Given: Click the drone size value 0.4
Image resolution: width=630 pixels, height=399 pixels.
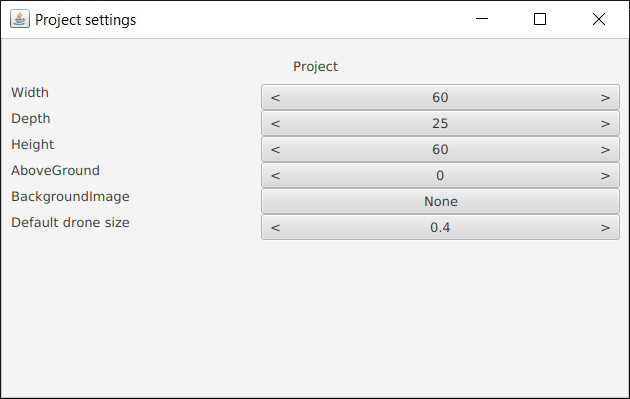Looking at the screenshot, I should [x=440, y=227].
